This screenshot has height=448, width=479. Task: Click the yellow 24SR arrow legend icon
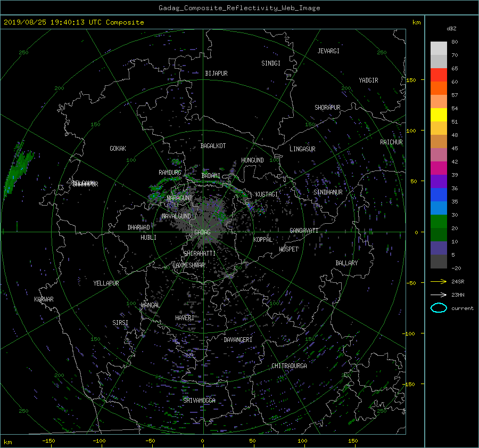[439, 281]
